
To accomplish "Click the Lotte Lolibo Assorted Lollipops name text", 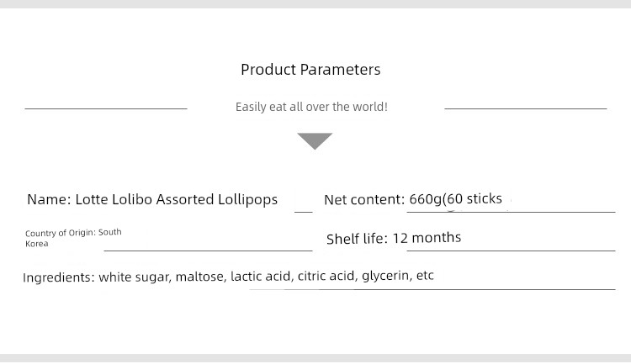I will (x=177, y=199).
